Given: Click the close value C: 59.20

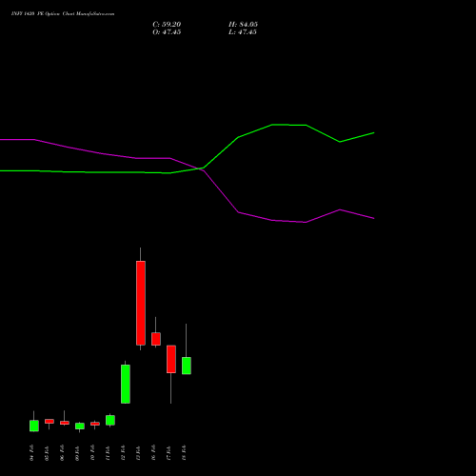Looking at the screenshot, I should pos(167,25).
